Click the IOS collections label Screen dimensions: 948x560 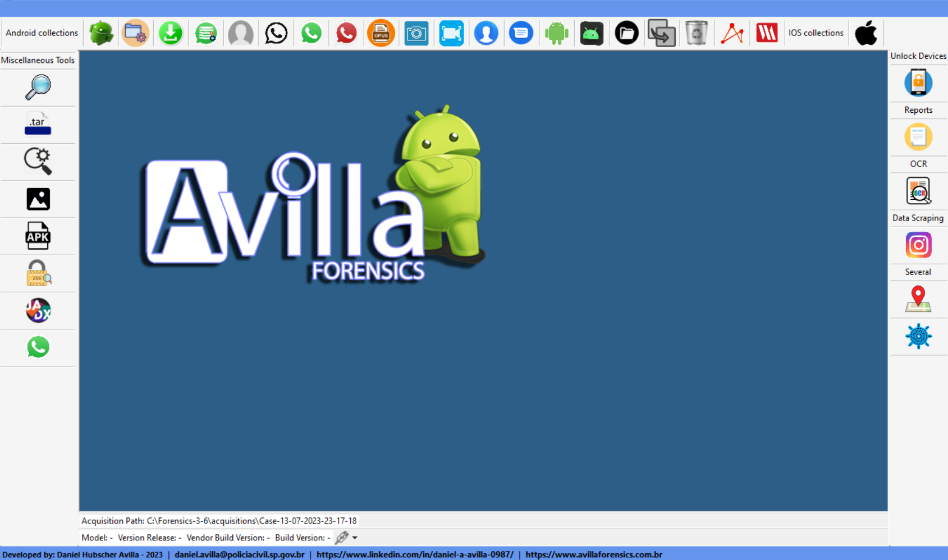816,33
